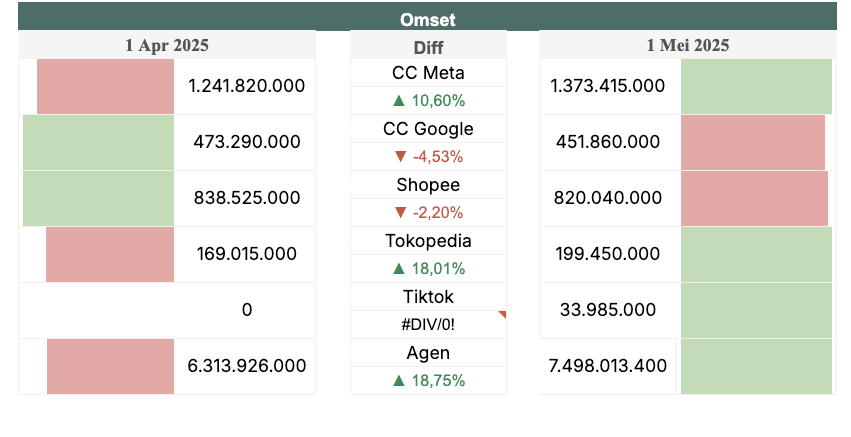Click the red note marker on Tiktok cell
The width and height of the screenshot is (851, 437).
(x=503, y=314)
